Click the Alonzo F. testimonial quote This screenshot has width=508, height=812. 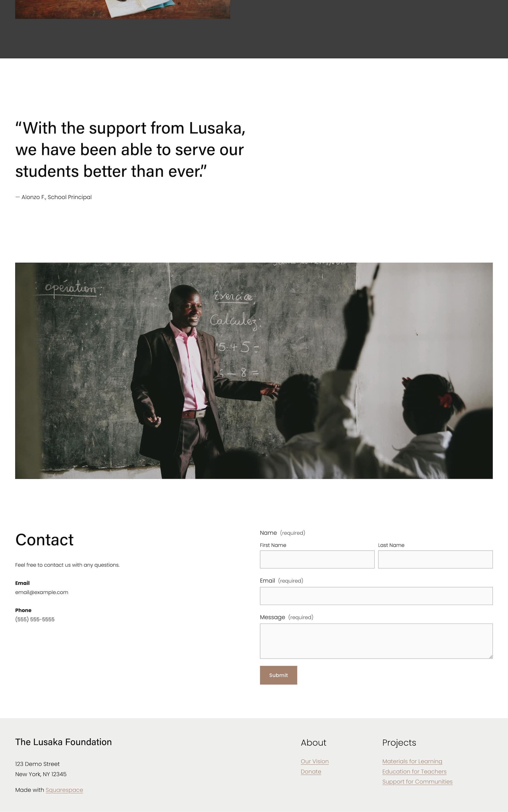click(130, 149)
